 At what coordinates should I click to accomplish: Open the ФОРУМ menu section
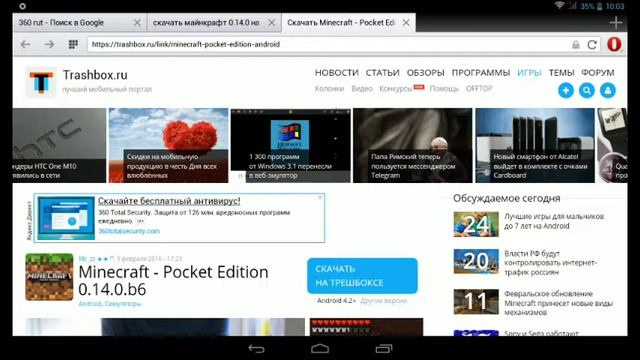[598, 73]
